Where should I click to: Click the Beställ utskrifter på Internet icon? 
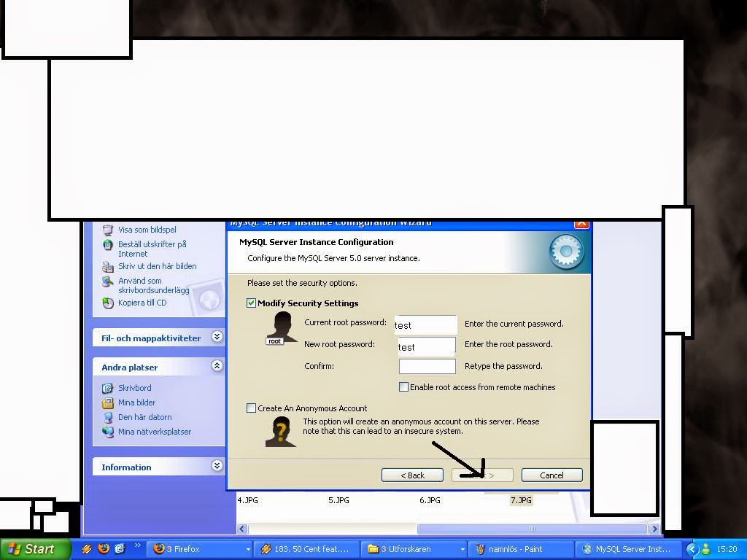pyautogui.click(x=108, y=245)
